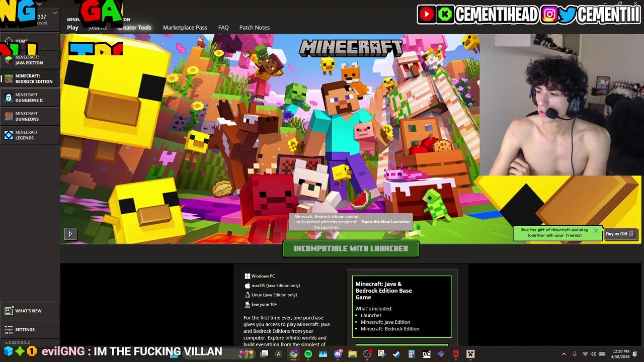This screenshot has height=362, width=644.
Task: Click Open the New Launcher link
Action: [385, 222]
